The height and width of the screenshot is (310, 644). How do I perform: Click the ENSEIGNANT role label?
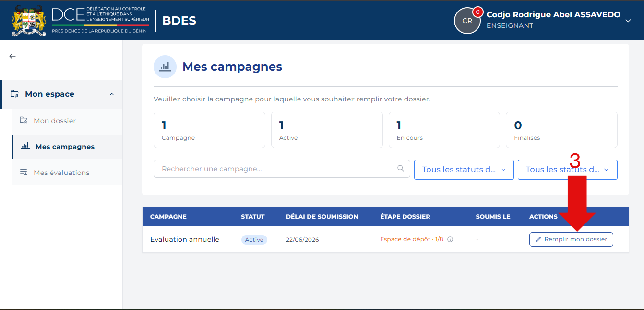coord(510,26)
